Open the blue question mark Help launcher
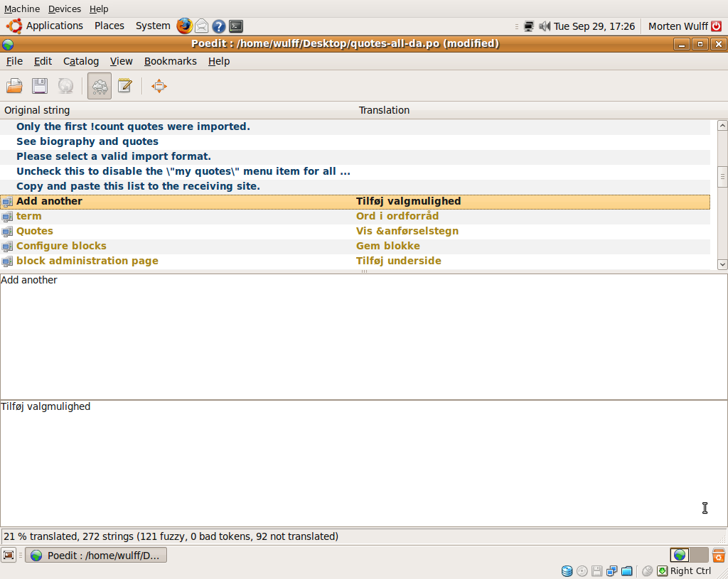728x579 pixels. (219, 26)
